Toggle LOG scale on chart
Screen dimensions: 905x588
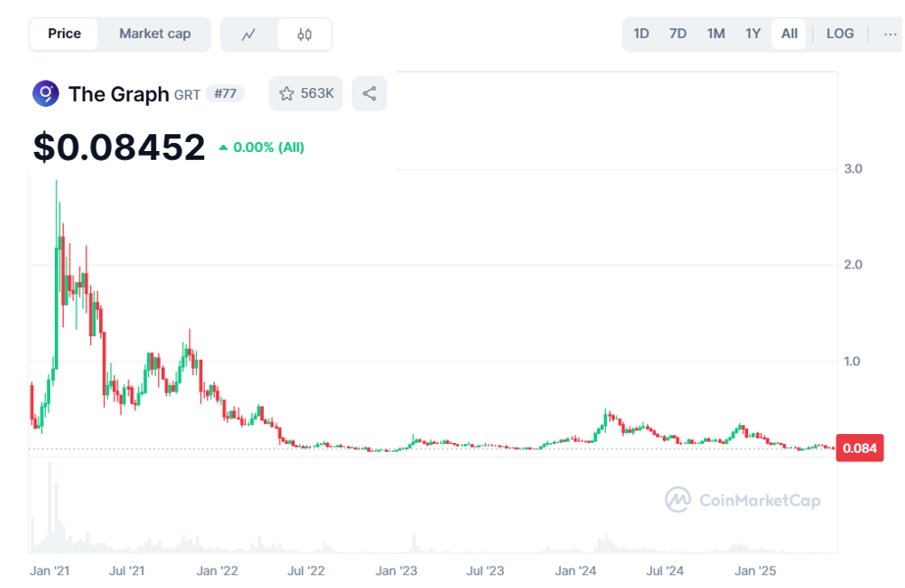coord(839,34)
